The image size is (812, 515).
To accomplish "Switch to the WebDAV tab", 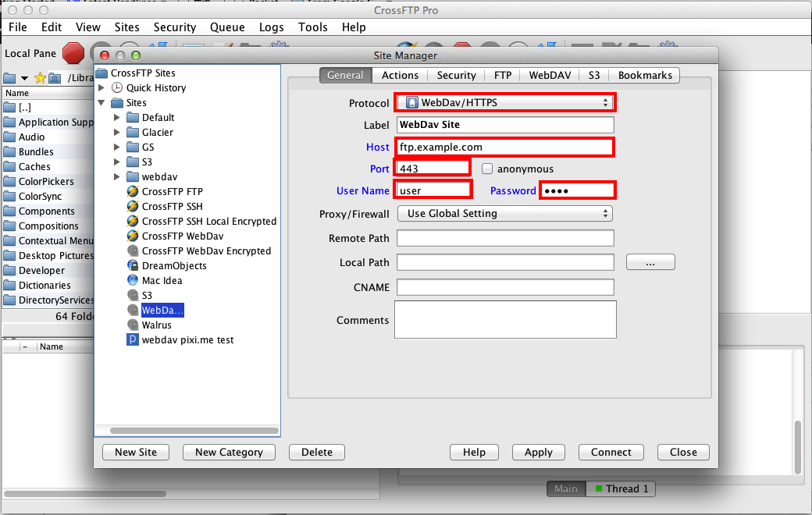I will 550,75.
